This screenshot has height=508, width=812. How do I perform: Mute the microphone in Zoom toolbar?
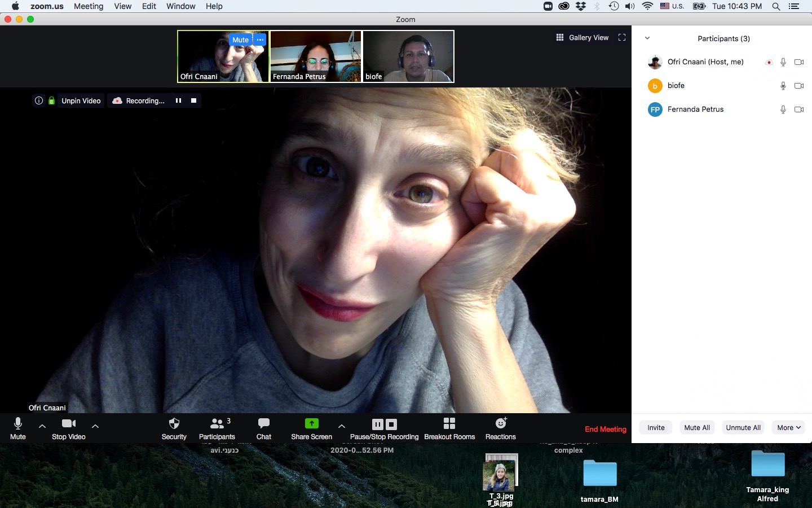click(17, 428)
